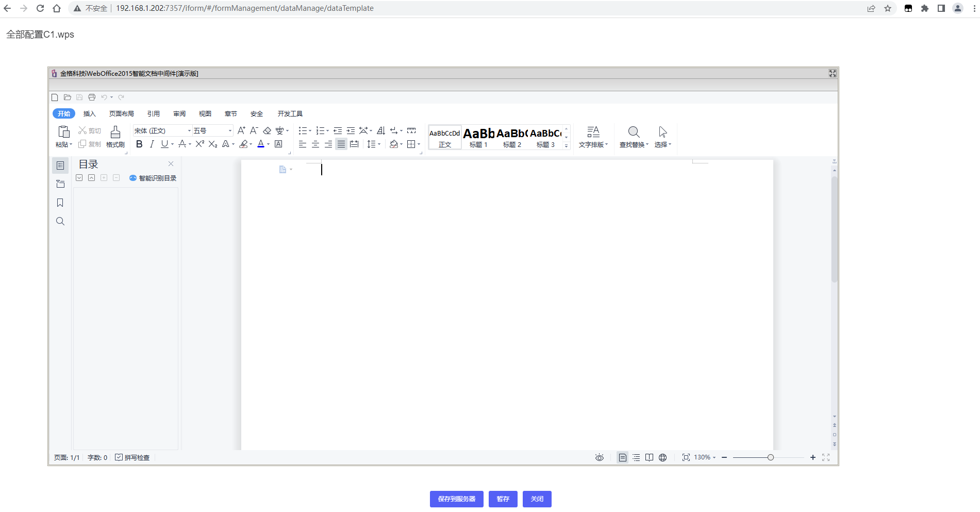Open the 插入 (Insert) ribbon tab

tap(90, 114)
